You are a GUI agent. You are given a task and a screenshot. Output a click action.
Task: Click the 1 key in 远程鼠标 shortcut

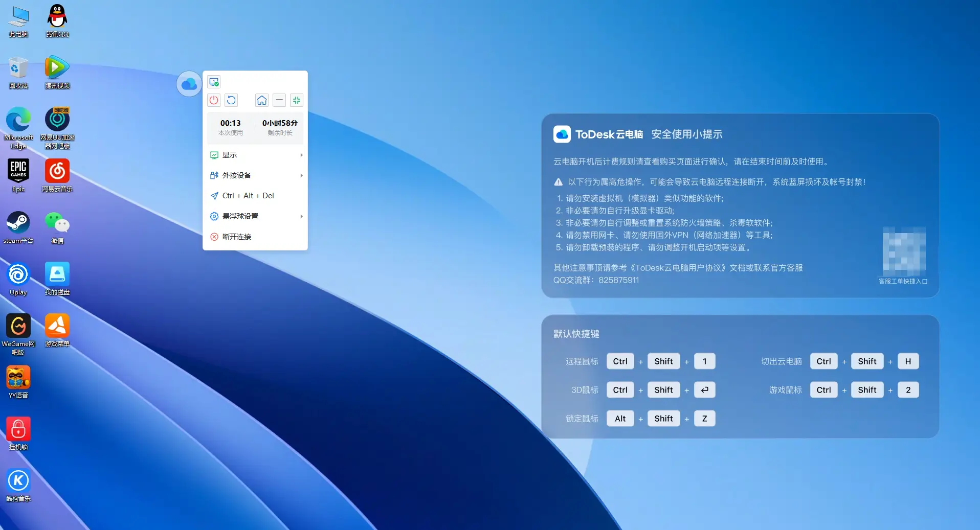pyautogui.click(x=705, y=361)
